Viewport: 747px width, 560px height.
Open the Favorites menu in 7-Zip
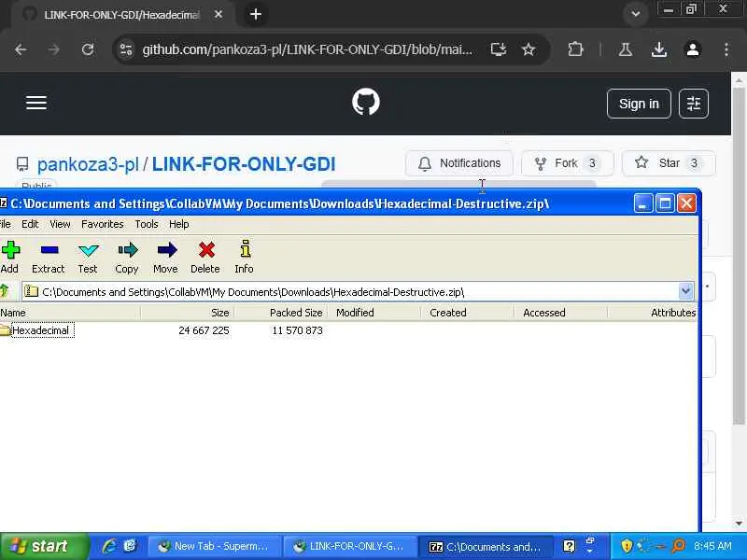(x=103, y=224)
